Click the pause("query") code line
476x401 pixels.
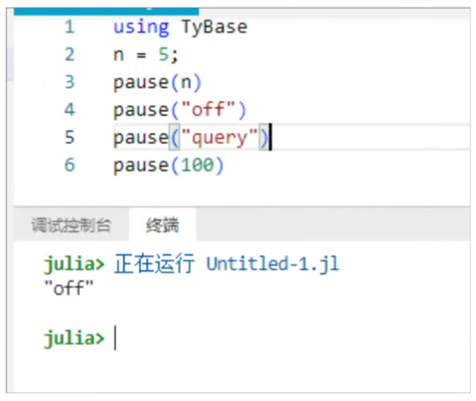tap(191, 137)
